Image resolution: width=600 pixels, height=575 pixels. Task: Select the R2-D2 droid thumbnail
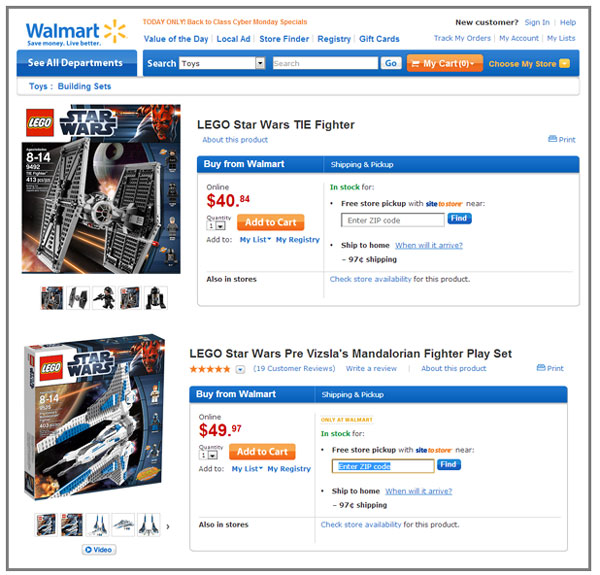(156, 297)
